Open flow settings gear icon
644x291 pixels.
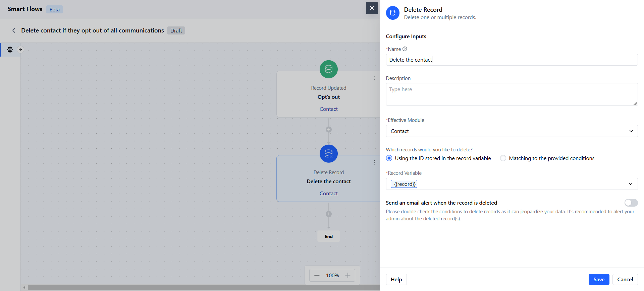[10, 50]
